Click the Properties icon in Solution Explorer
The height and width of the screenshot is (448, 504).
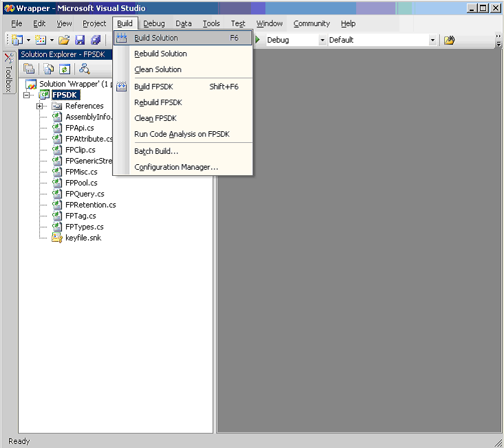(29, 69)
